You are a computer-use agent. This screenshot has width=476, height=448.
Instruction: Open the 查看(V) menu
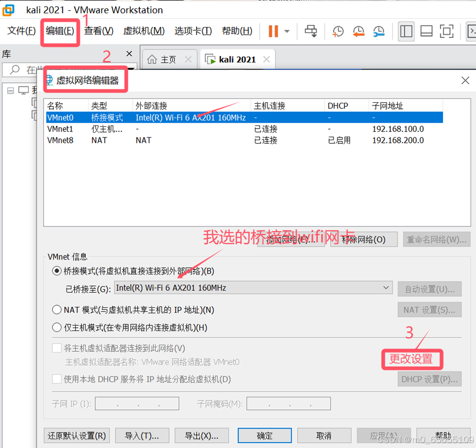(99, 31)
